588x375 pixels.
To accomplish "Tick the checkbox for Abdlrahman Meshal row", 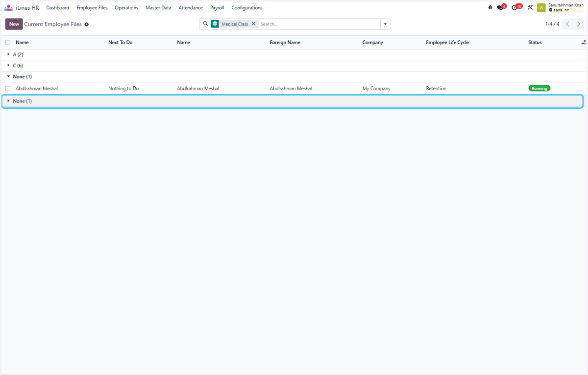I will click(8, 89).
